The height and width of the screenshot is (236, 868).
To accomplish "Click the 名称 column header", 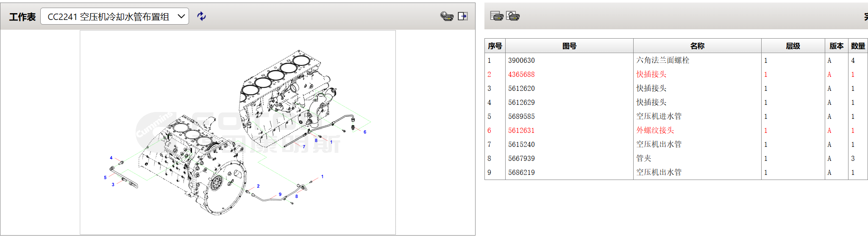I will (x=697, y=46).
